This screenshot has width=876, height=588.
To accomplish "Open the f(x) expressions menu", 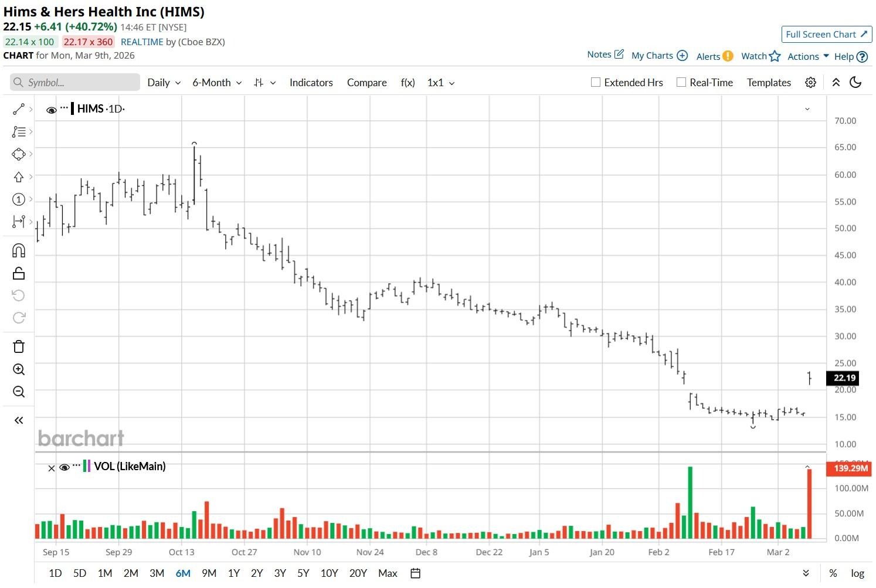I will [x=408, y=83].
